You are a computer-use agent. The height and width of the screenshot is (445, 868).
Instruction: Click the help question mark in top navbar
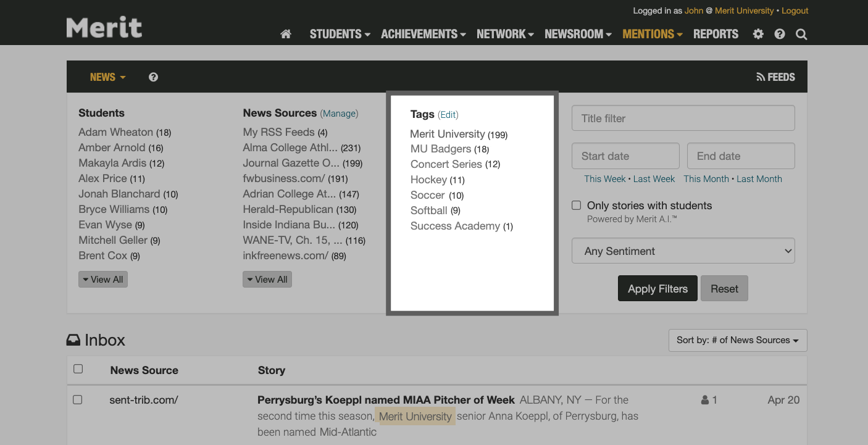(780, 35)
